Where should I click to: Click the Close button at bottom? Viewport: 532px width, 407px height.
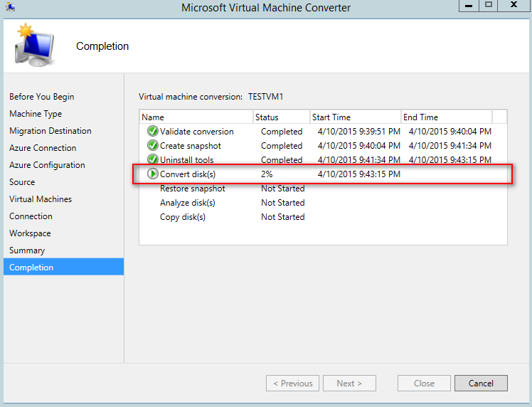[x=424, y=384]
